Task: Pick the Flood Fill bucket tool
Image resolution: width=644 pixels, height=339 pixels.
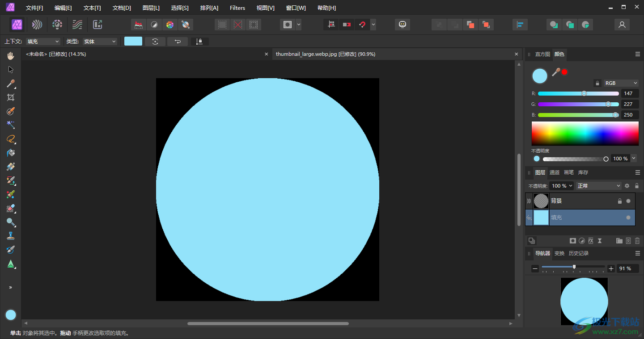Action: (11, 153)
